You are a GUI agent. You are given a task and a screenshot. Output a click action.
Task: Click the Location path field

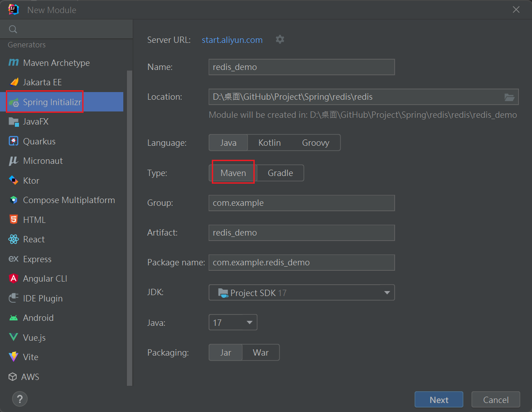pos(364,97)
